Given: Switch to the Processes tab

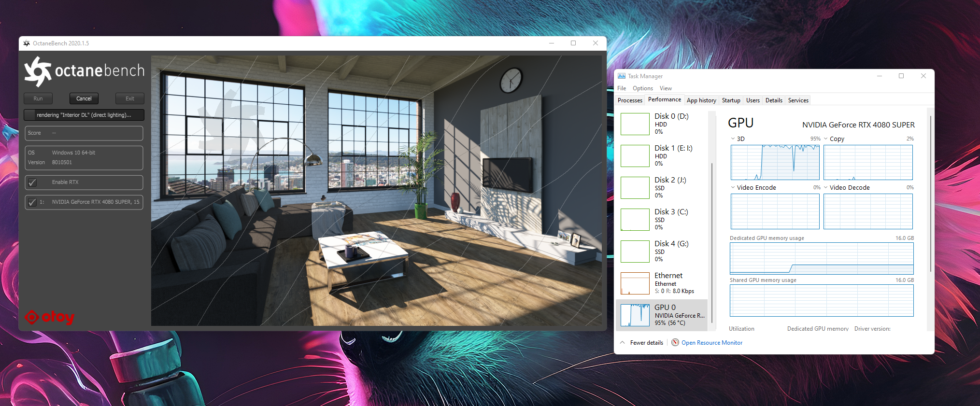Looking at the screenshot, I should point(630,100).
